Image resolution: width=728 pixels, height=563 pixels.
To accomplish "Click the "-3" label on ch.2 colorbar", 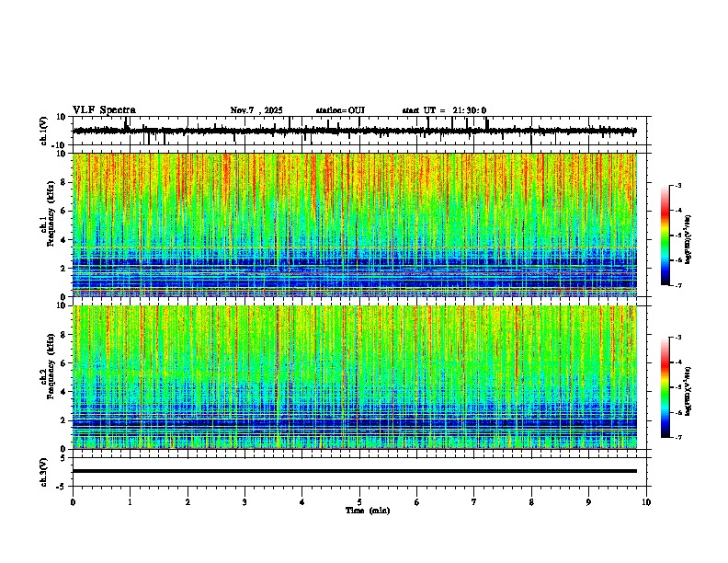I will pos(678,338).
